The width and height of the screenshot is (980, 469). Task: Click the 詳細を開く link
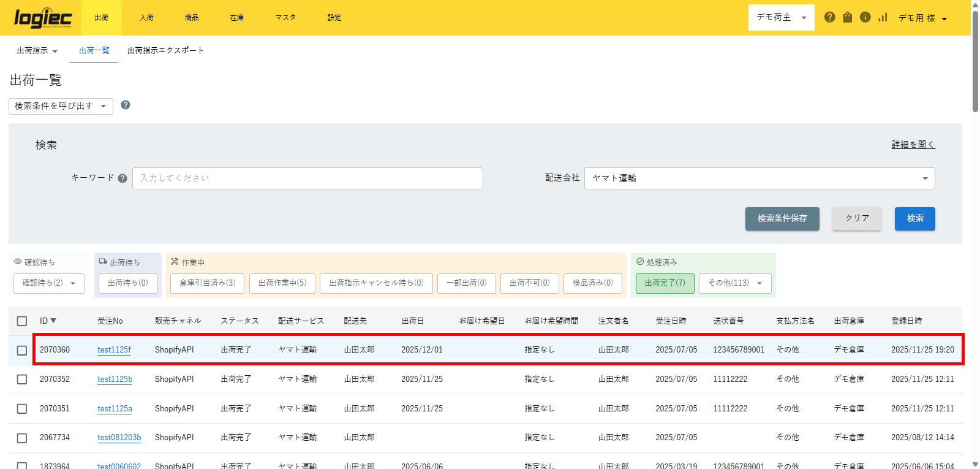(913, 145)
